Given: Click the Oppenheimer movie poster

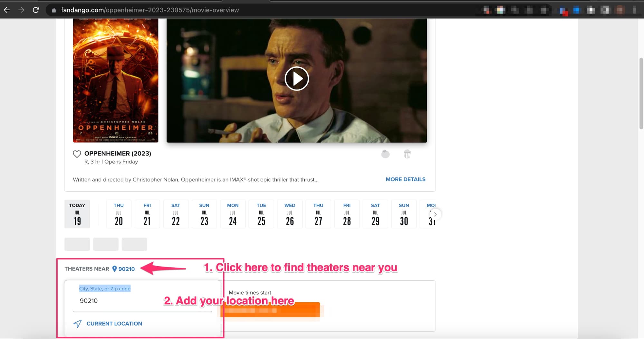Looking at the screenshot, I should pos(115,81).
